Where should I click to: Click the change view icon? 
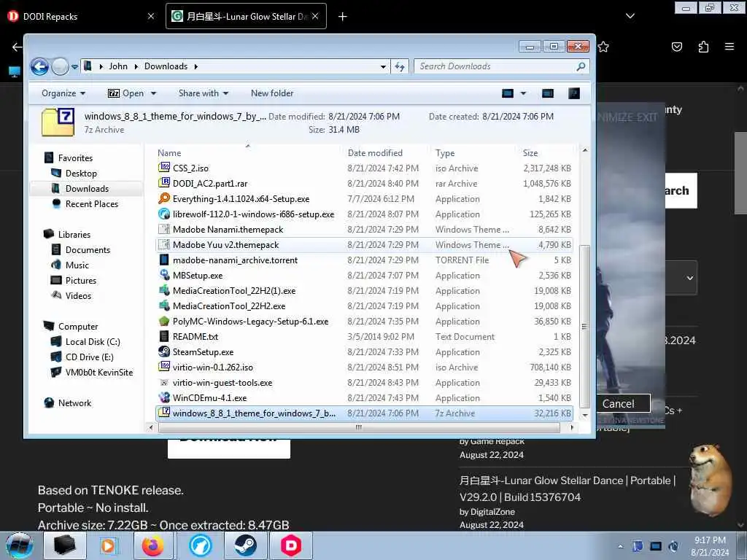(x=508, y=93)
